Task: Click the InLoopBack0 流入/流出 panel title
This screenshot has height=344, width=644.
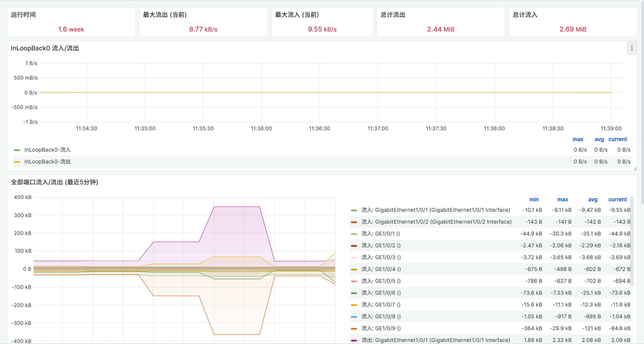Action: click(x=45, y=48)
